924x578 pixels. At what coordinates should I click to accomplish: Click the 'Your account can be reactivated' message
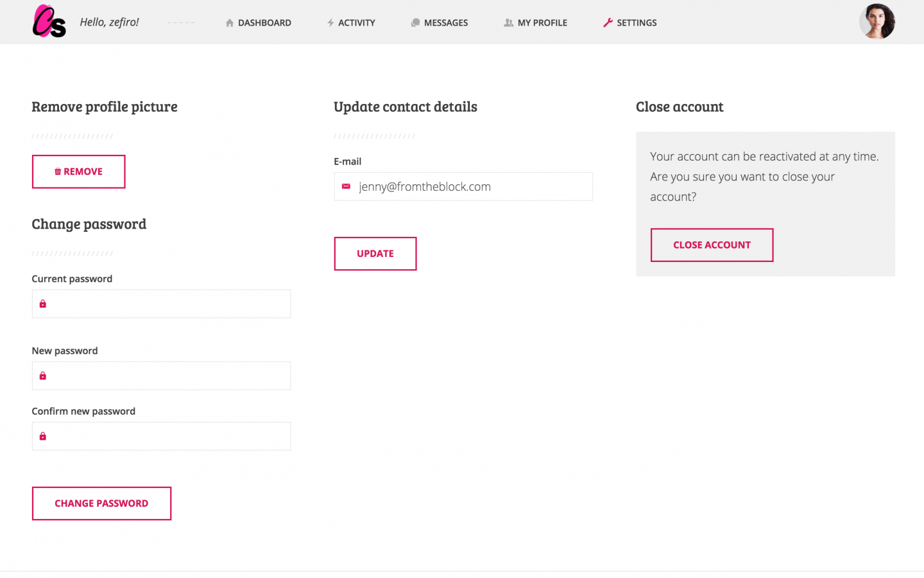(765, 177)
